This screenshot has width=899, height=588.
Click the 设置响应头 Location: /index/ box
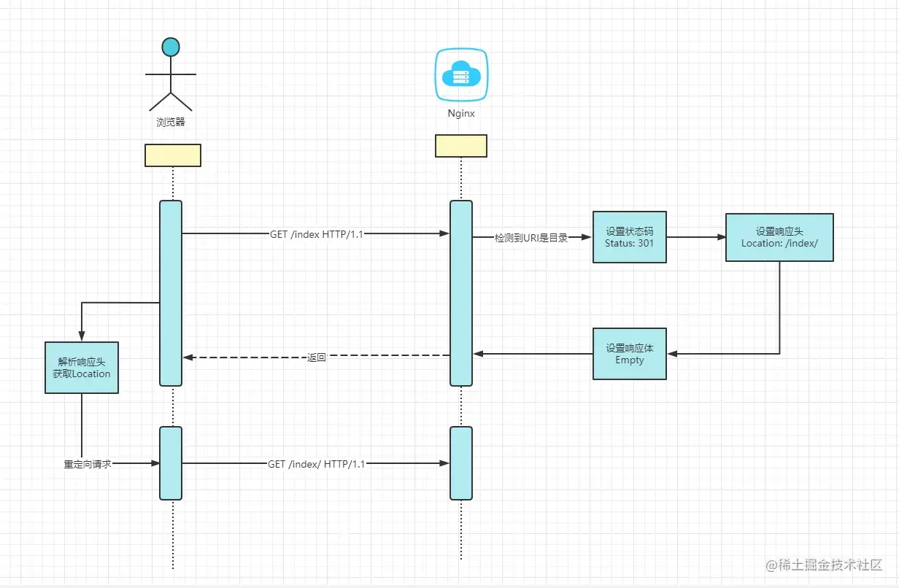[779, 237]
